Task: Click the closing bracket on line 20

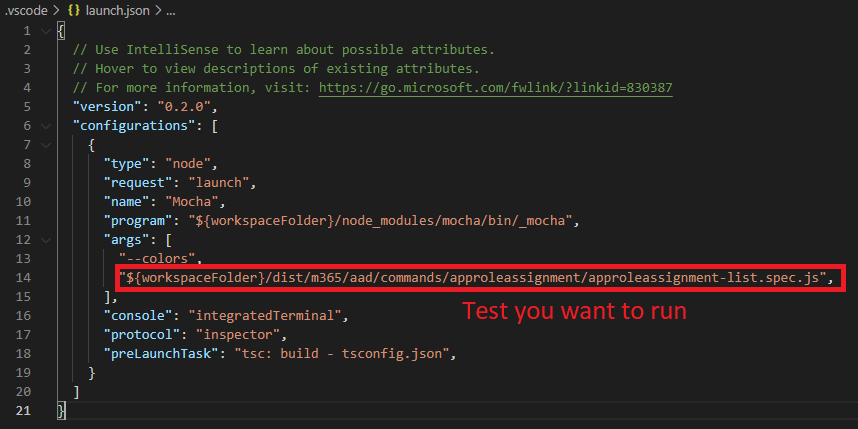Action: [x=77, y=391]
